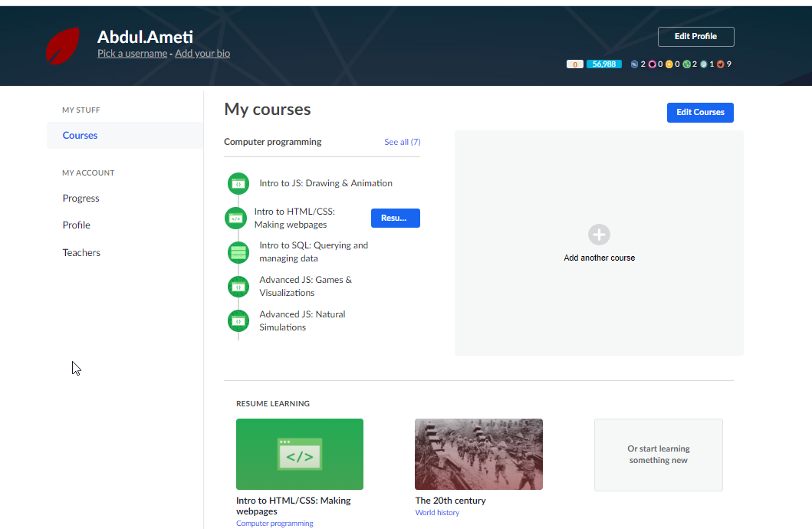Resume the Intro to HTML/CSS course

pyautogui.click(x=395, y=218)
